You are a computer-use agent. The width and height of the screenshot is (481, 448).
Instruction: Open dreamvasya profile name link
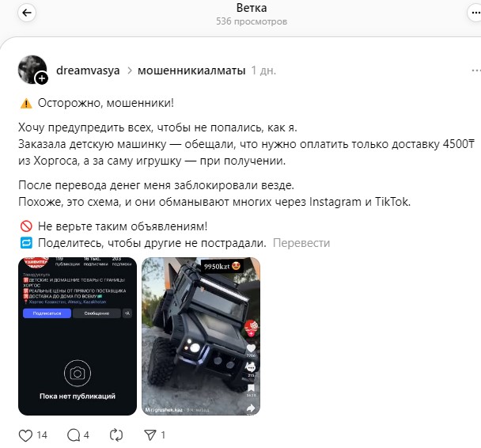[88, 70]
